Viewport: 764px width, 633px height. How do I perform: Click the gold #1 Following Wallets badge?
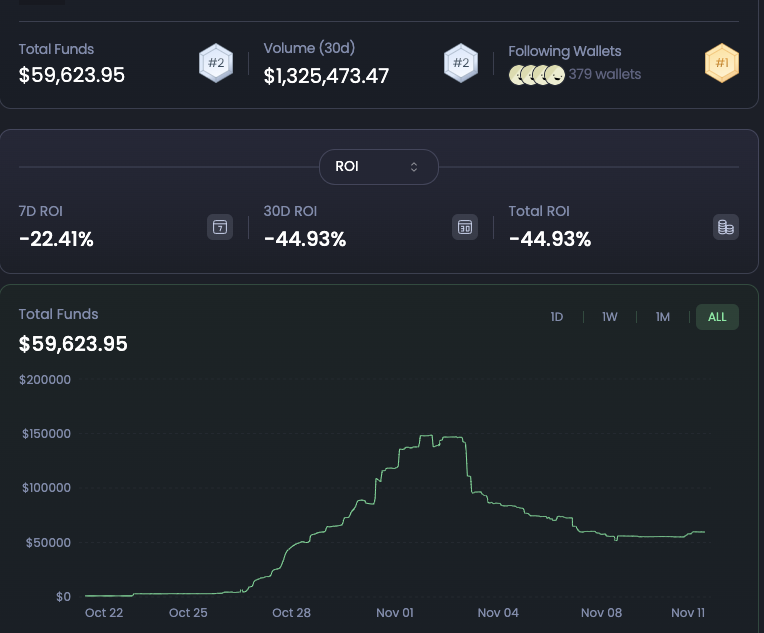coord(721,63)
